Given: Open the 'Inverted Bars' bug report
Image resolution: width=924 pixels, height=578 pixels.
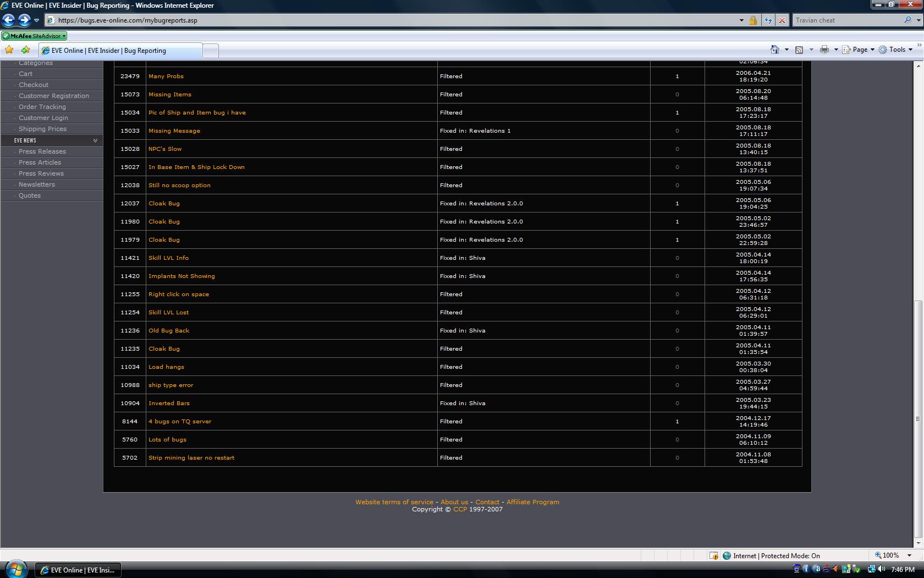Looking at the screenshot, I should tap(169, 403).
